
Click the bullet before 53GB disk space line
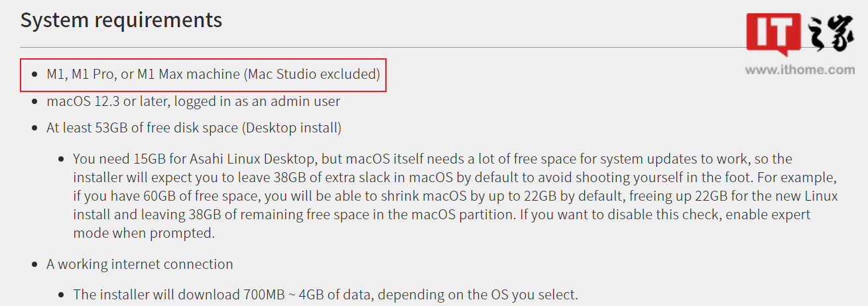tap(35, 127)
